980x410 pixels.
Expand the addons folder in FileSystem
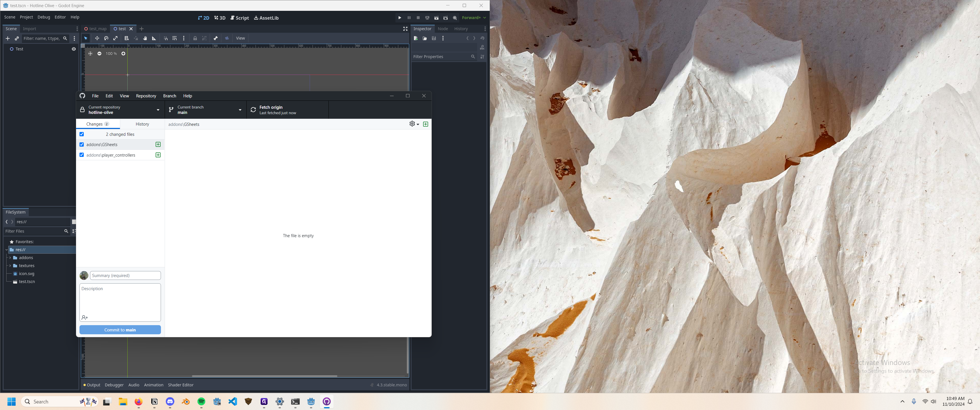10,258
